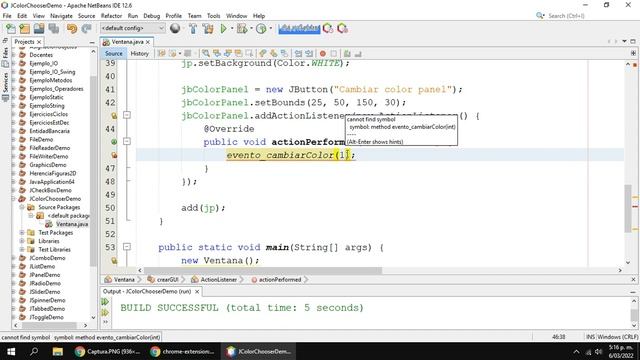The height and width of the screenshot is (360, 640).
Task: Click the New Project toolbar icon
Action: click(x=24, y=29)
